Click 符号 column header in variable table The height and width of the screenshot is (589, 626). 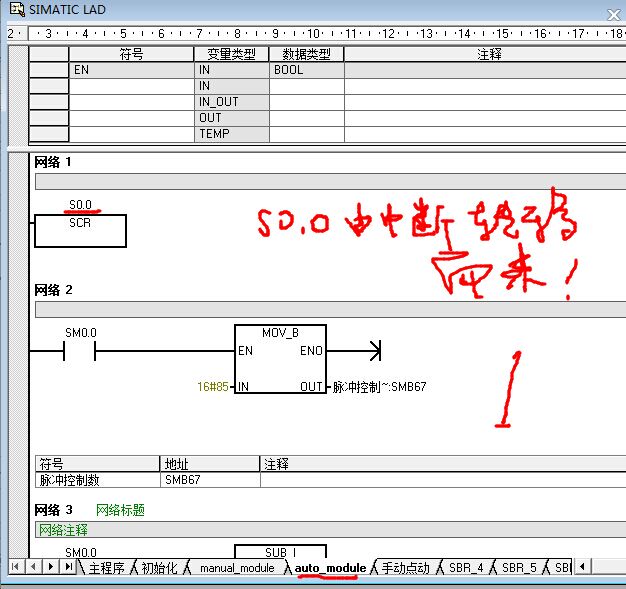(131, 54)
